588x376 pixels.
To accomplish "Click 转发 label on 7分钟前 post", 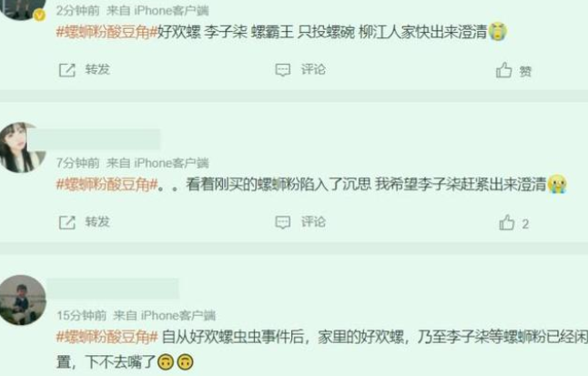I will tap(97, 222).
